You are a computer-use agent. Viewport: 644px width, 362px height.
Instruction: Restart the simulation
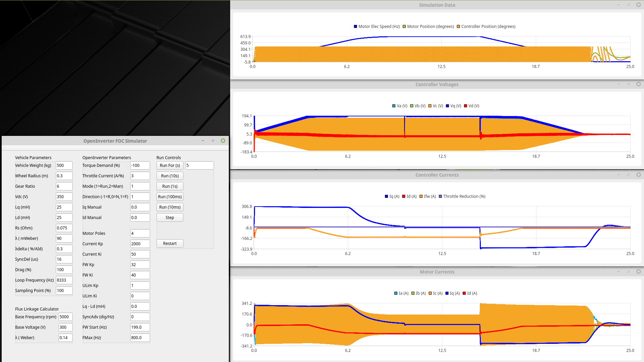pyautogui.click(x=170, y=244)
